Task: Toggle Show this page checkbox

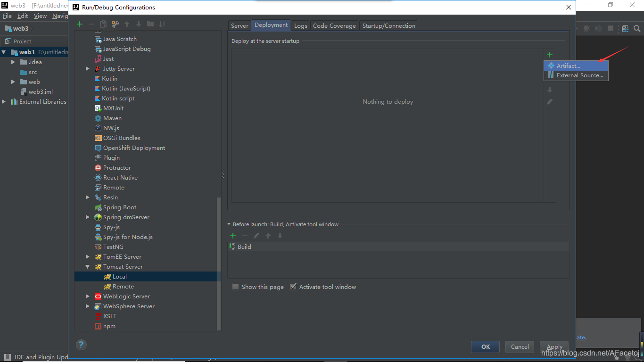Action: click(x=235, y=287)
